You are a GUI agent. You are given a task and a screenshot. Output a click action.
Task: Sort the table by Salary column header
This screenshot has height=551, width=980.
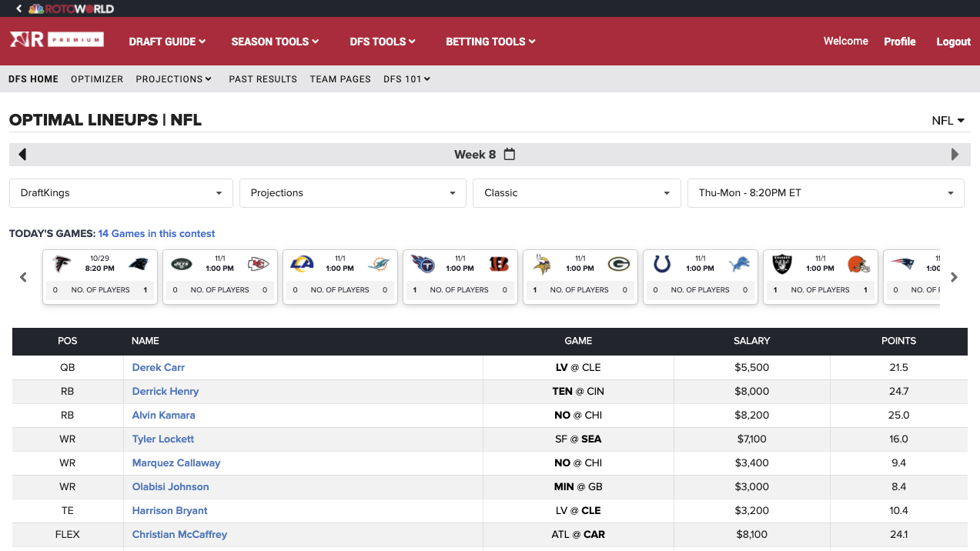[751, 341]
